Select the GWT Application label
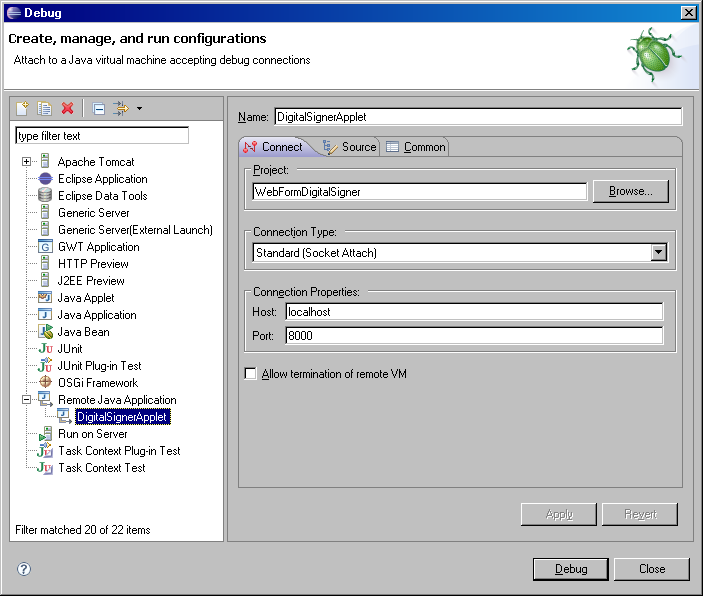 [x=99, y=247]
